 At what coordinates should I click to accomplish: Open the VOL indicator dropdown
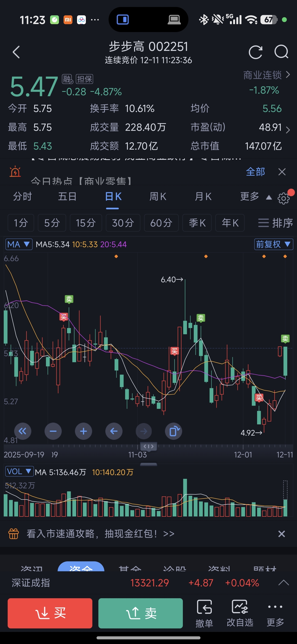(19, 472)
